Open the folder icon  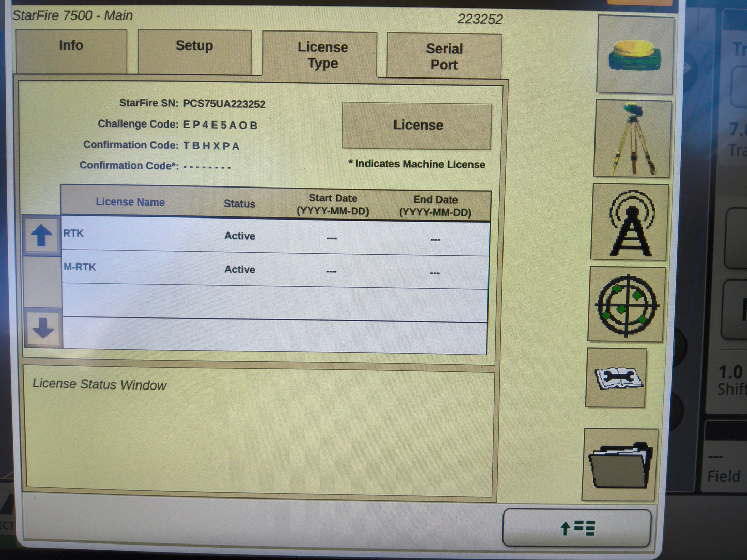tap(620, 465)
